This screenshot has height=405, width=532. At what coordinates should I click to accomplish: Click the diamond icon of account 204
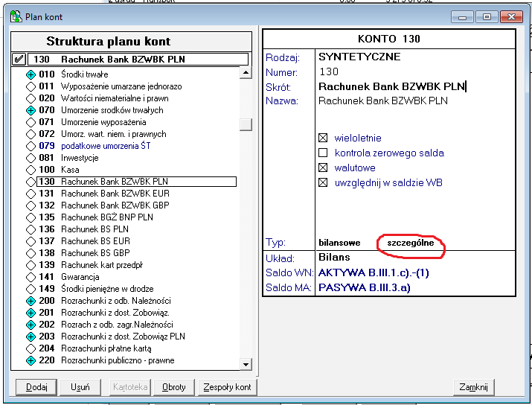point(31,348)
